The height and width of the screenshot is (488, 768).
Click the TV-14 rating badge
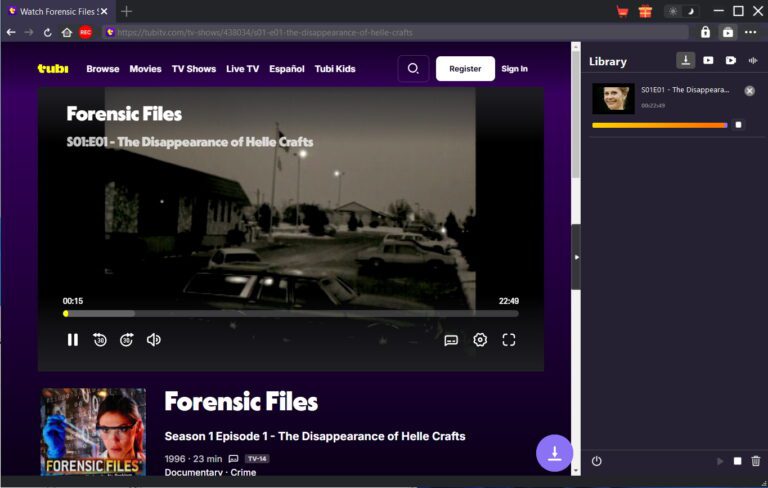point(257,459)
